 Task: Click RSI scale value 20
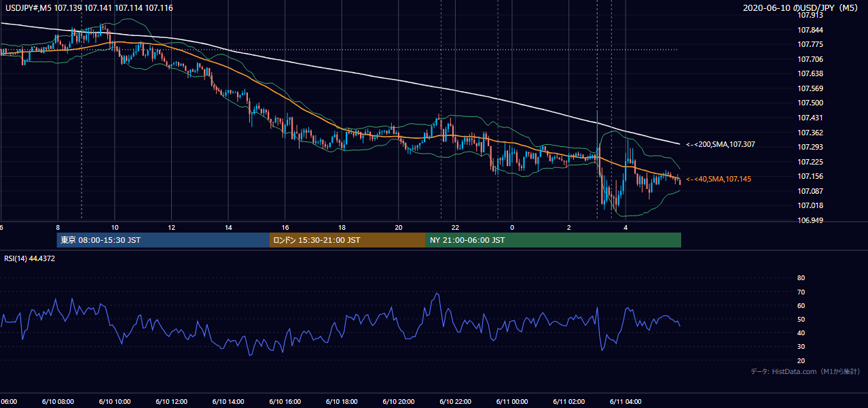point(801,360)
